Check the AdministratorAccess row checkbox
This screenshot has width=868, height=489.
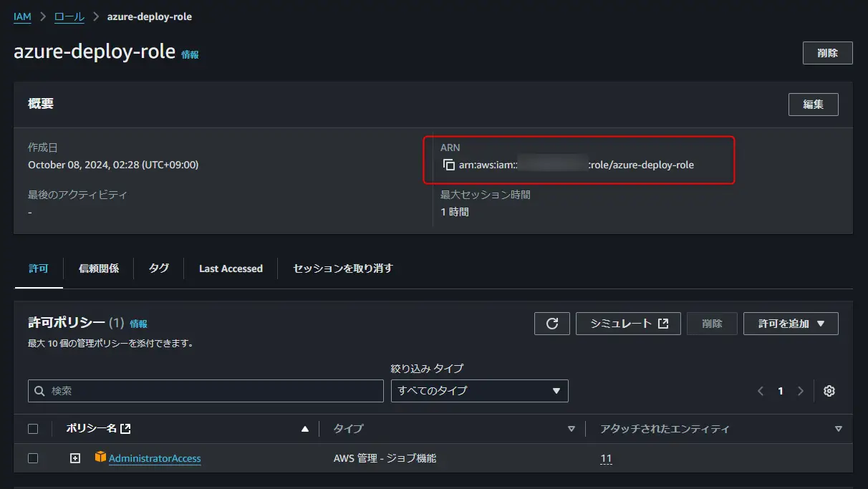[33, 458]
